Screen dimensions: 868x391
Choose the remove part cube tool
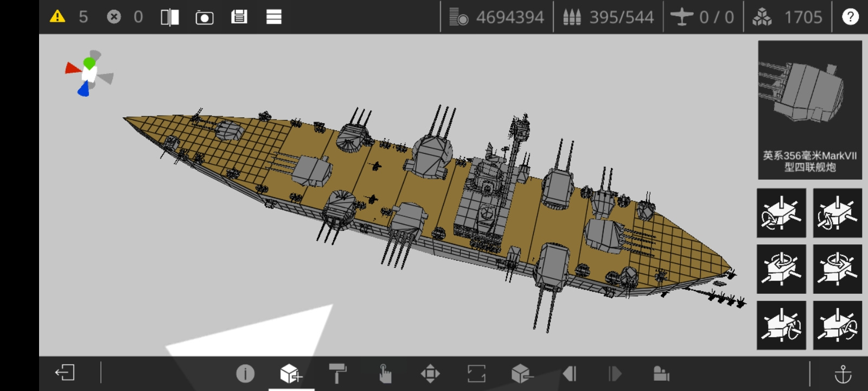click(522, 374)
